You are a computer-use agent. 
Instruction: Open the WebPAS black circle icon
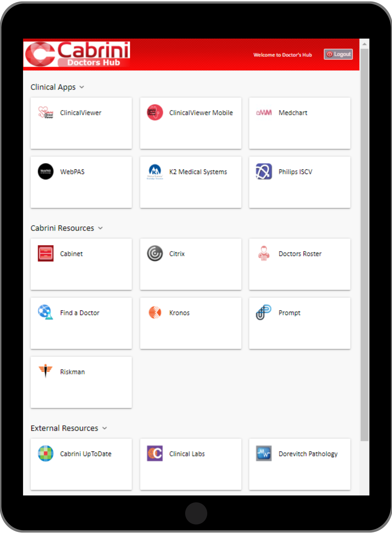tap(46, 171)
